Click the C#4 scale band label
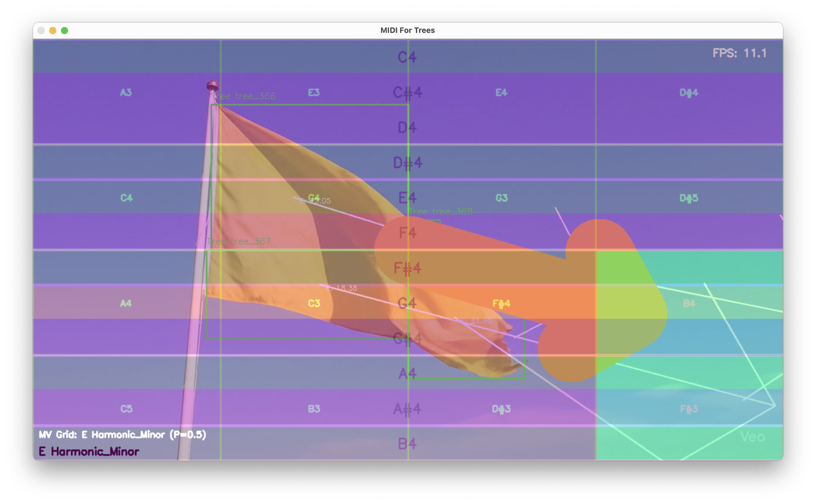This screenshot has height=504, width=816. pyautogui.click(x=407, y=92)
